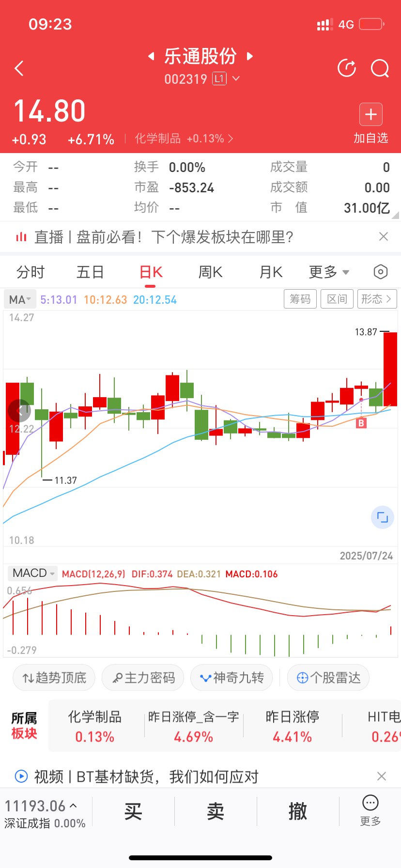Tap 11193.06 index value
This screenshot has width=401, height=868.
coord(35,806)
